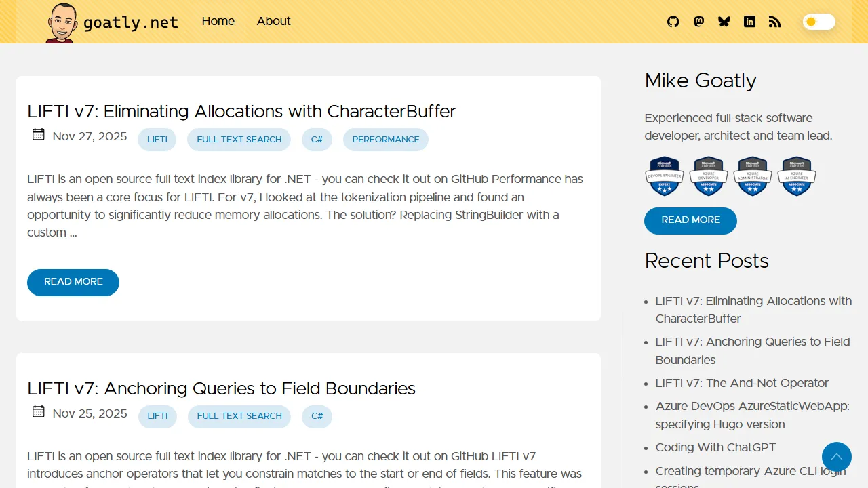Viewport: 868px width, 488px height.
Task: Click the Bluesky butterfly icon
Action: pyautogui.click(x=724, y=22)
